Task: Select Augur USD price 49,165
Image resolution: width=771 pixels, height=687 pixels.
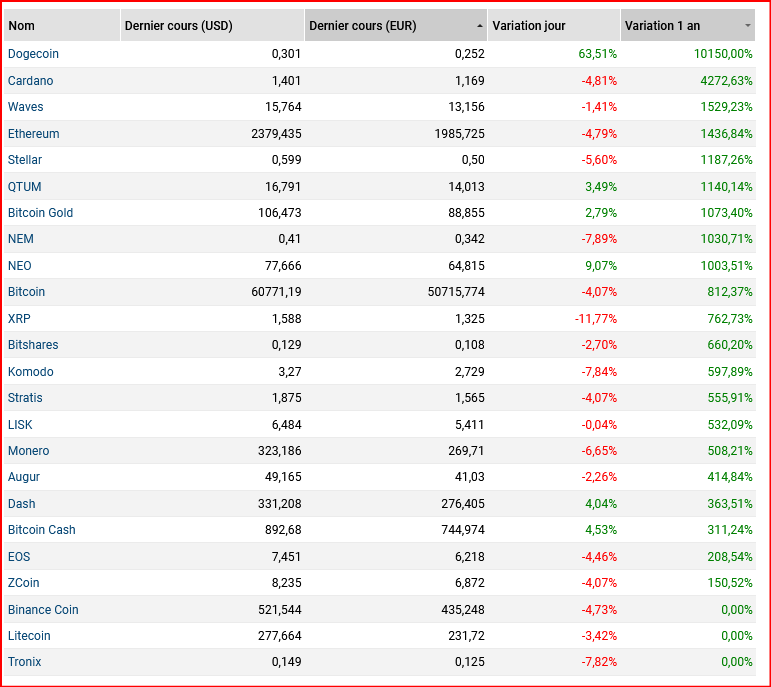Action: pyautogui.click(x=283, y=477)
